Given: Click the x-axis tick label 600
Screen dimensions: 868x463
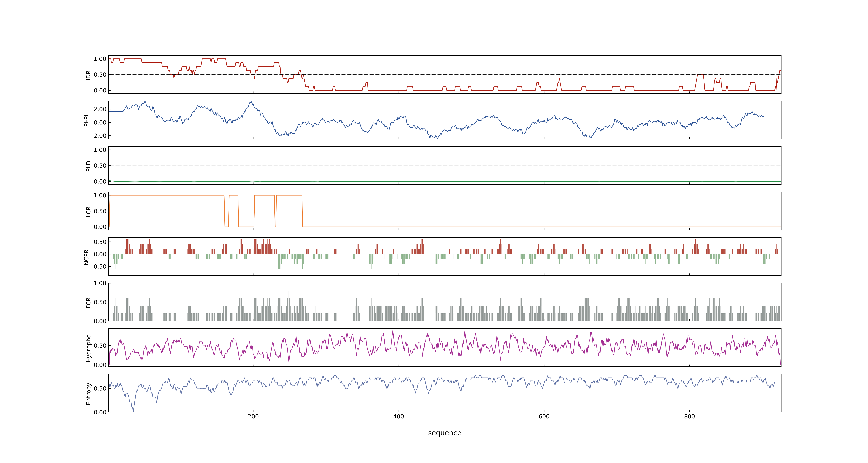Looking at the screenshot, I should [544, 416].
